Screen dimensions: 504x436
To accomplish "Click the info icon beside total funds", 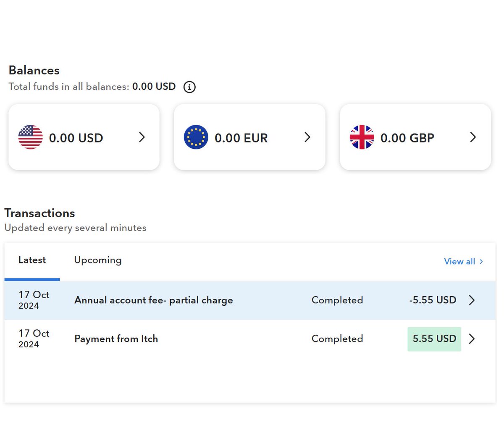I will pos(189,87).
